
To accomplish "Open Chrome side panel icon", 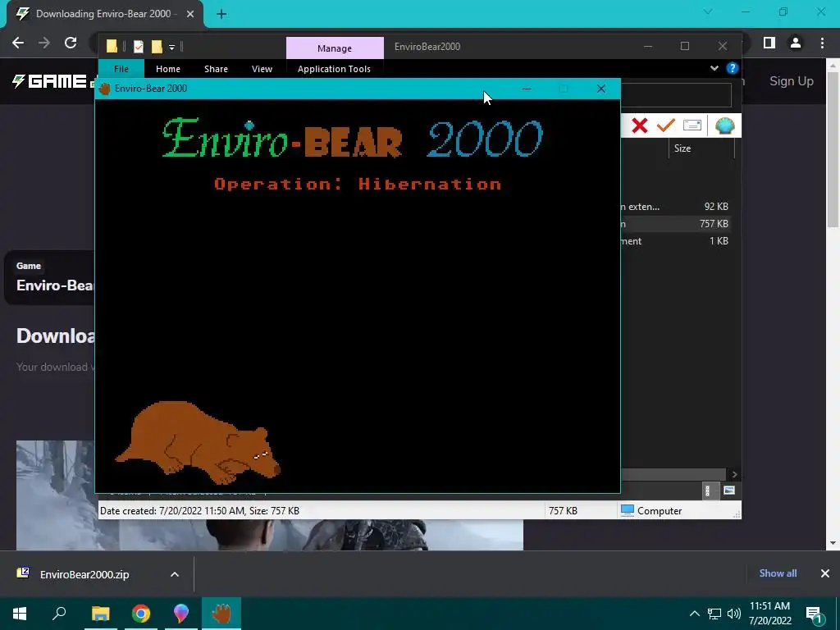I will 769,43.
